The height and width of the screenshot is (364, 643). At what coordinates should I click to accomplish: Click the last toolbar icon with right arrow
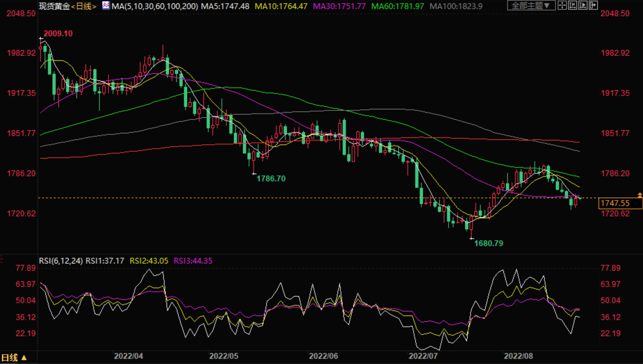point(593,5)
